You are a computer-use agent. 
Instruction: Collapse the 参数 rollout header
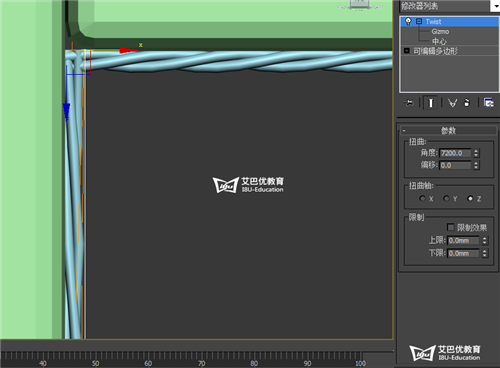point(448,130)
